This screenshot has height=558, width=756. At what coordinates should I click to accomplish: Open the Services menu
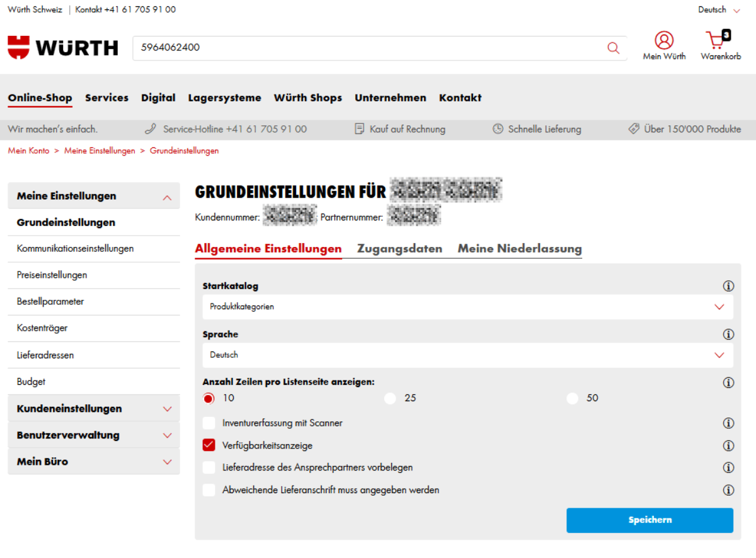click(106, 98)
